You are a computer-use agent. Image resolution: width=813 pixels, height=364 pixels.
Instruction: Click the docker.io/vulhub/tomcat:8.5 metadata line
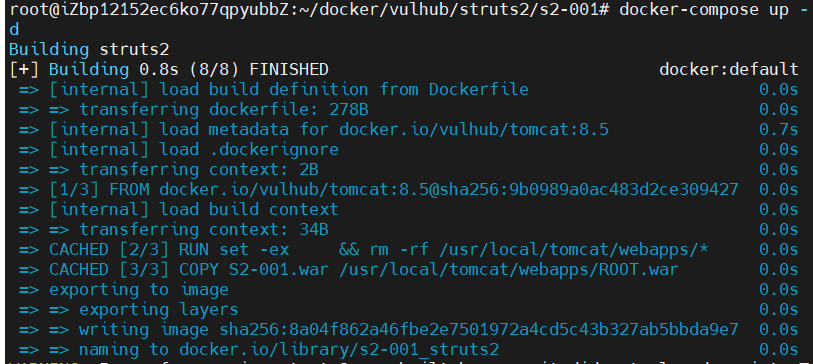pos(329,130)
